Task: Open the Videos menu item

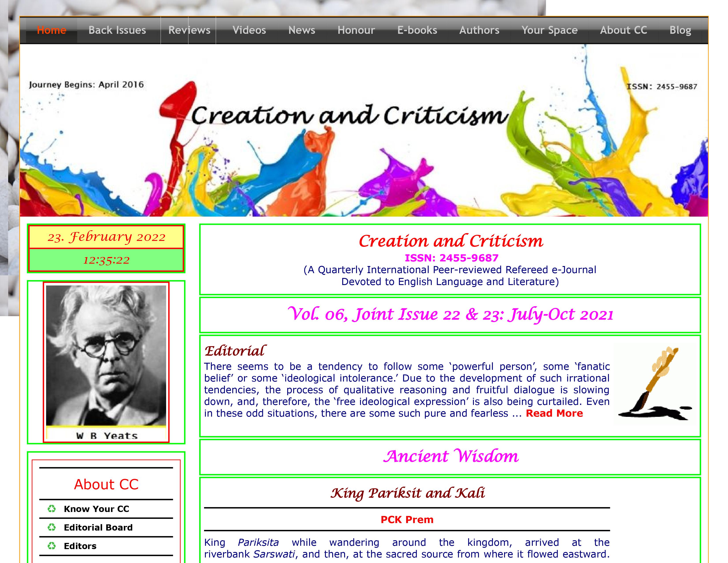Action: [249, 30]
